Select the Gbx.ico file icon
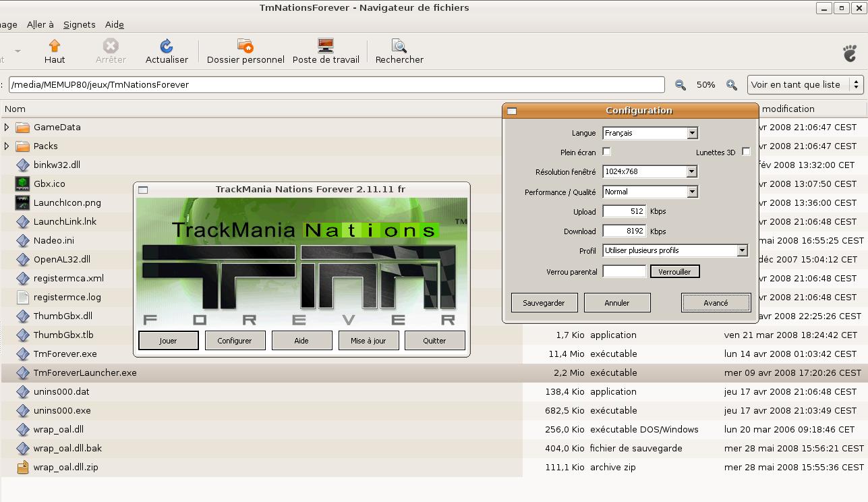This screenshot has height=502, width=868. point(22,184)
